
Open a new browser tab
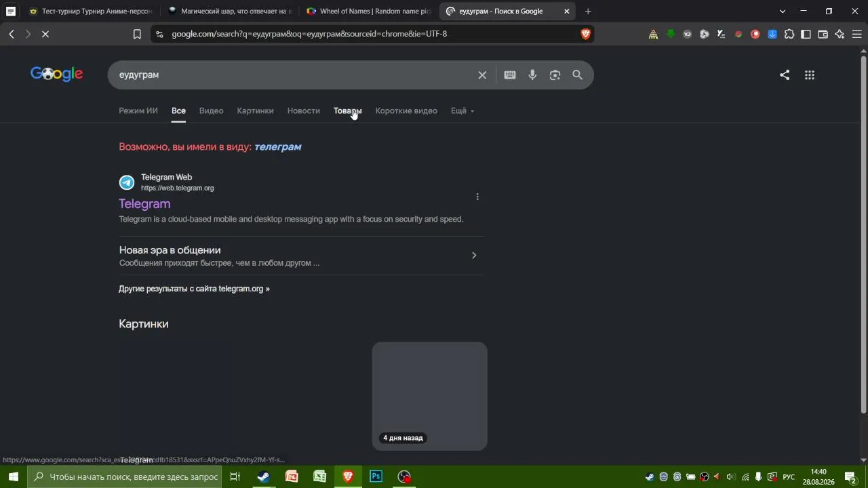588,11
